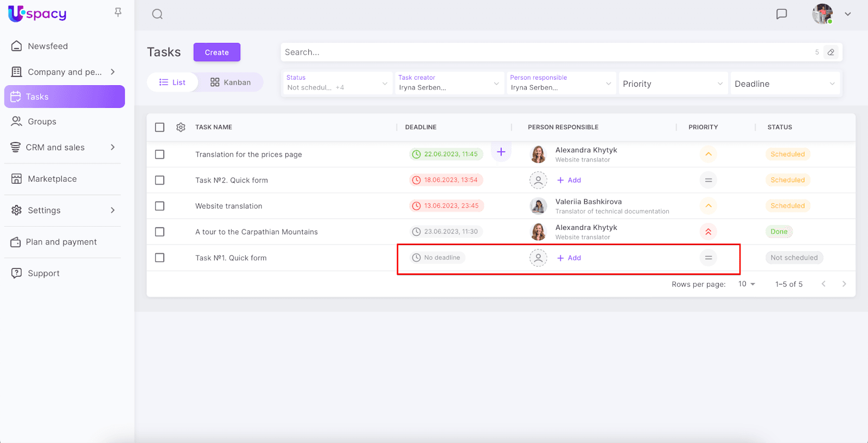Open the Priority filter dropdown

tap(672, 84)
